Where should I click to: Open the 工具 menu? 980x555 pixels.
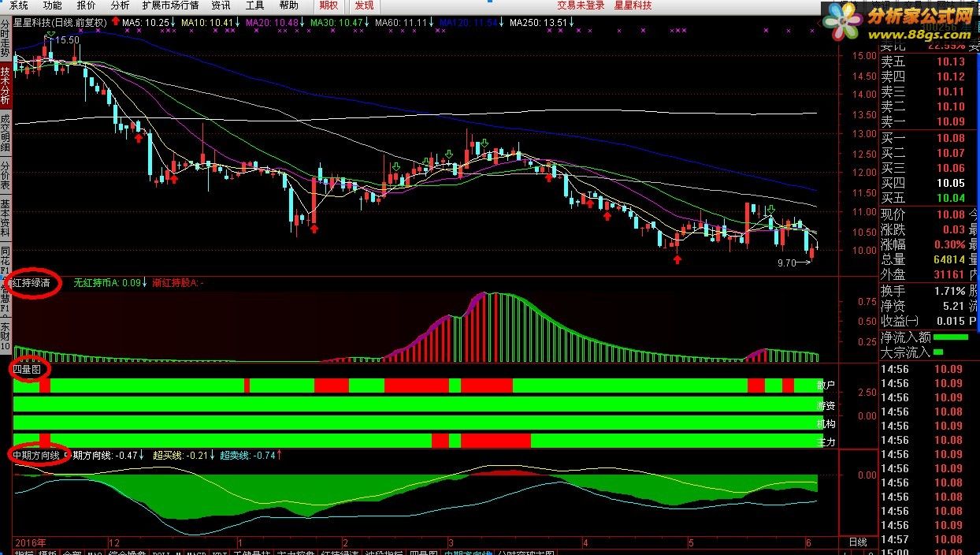pos(255,6)
